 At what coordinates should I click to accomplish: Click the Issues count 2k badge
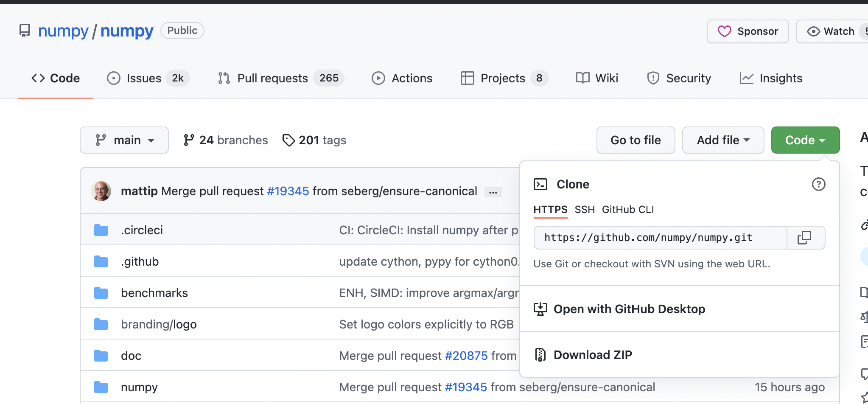click(178, 78)
